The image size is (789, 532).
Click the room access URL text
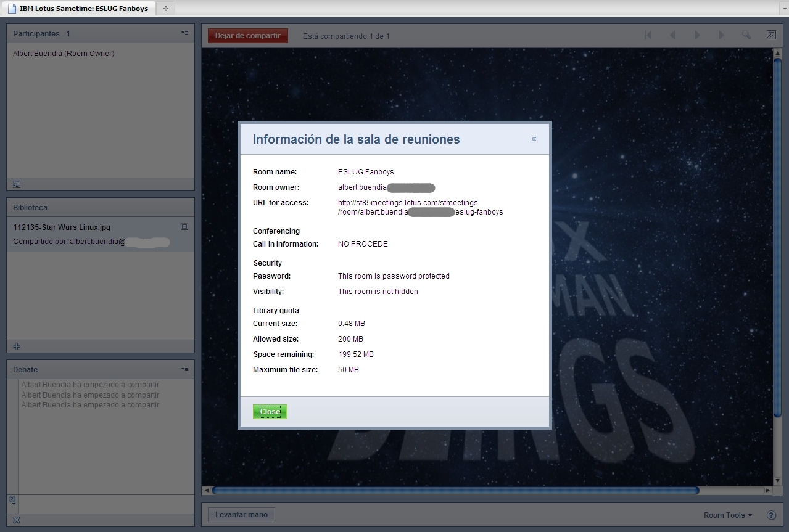421,207
